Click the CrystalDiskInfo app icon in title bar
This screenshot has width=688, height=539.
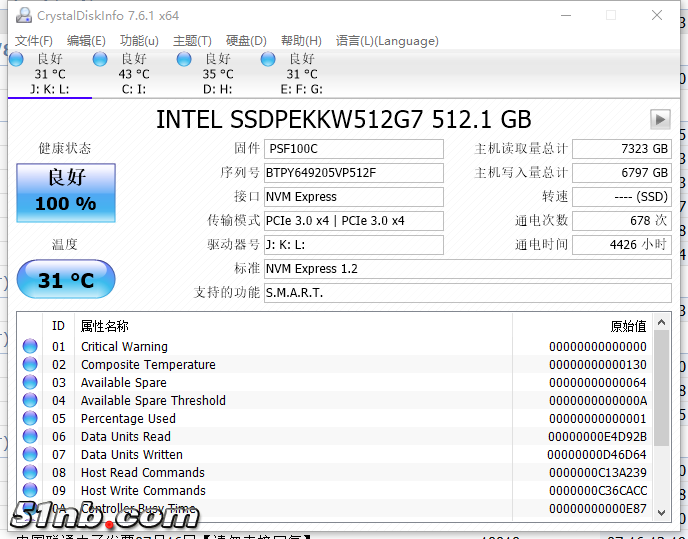click(x=21, y=16)
